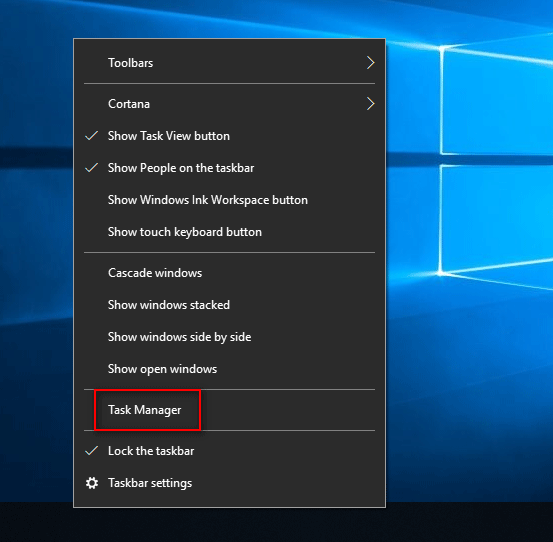This screenshot has width=553, height=542.
Task: Open the Cortana submenu entry
Action: (229, 104)
